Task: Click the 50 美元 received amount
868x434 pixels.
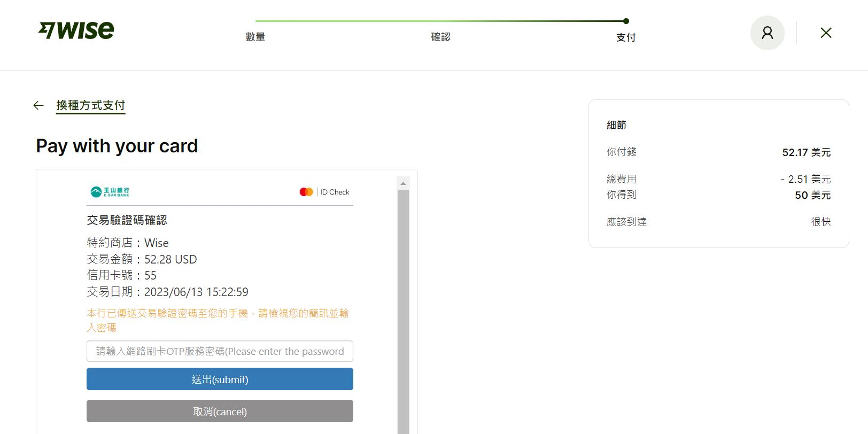Action: (x=813, y=195)
